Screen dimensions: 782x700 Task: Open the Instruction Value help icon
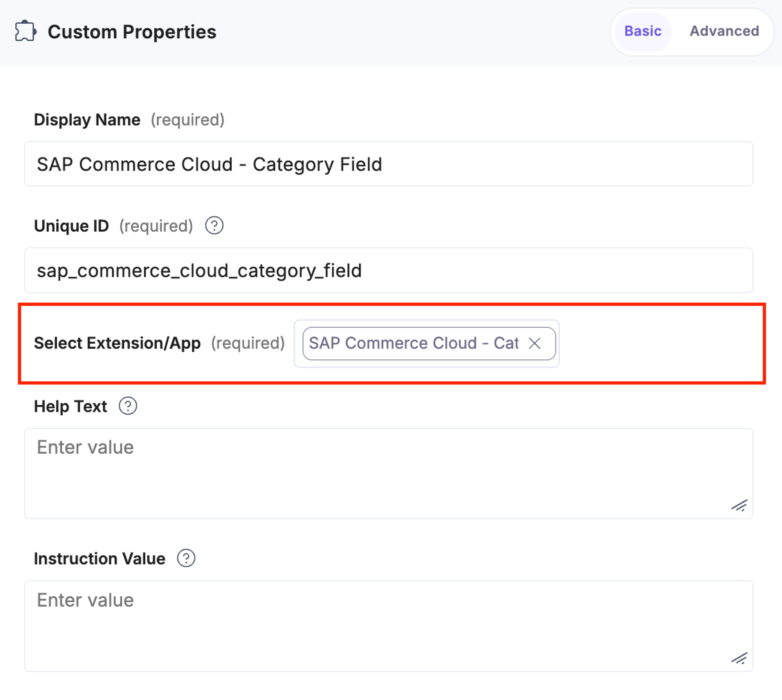186,558
